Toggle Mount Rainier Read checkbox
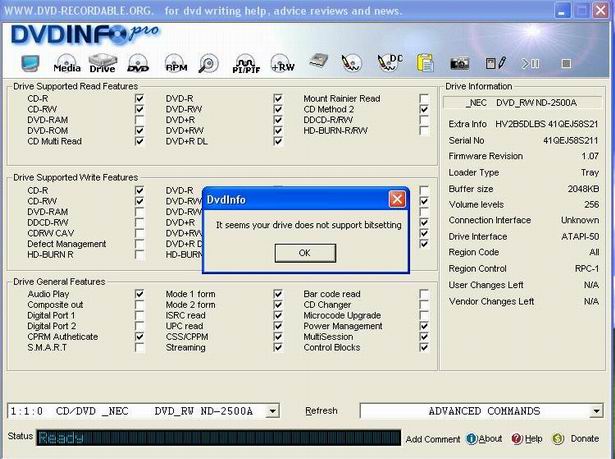This screenshot has width=615, height=459. point(424,98)
